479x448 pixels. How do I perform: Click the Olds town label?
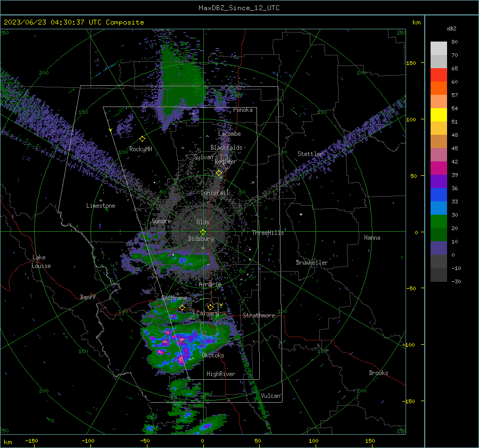(x=203, y=222)
